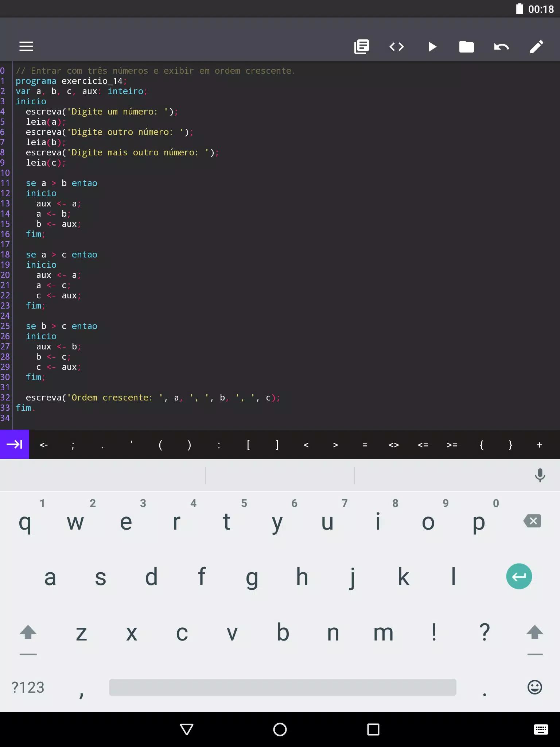Toggle the right shift key
The width and height of the screenshot is (560, 747).
(535, 633)
